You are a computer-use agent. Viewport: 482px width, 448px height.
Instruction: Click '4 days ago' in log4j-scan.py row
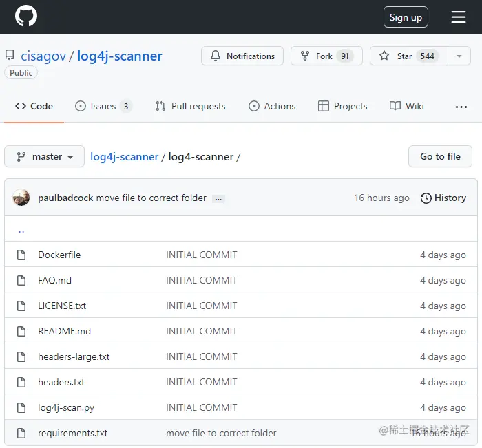click(x=443, y=408)
